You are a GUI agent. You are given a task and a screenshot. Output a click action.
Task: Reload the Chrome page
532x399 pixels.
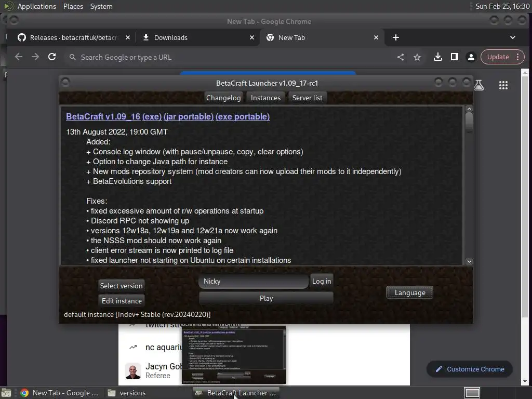[52, 57]
